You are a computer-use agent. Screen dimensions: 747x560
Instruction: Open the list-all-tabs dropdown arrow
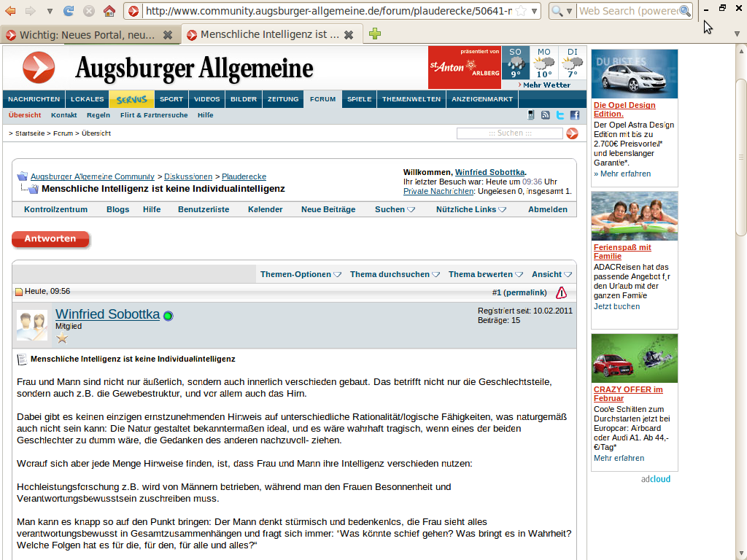[737, 34]
